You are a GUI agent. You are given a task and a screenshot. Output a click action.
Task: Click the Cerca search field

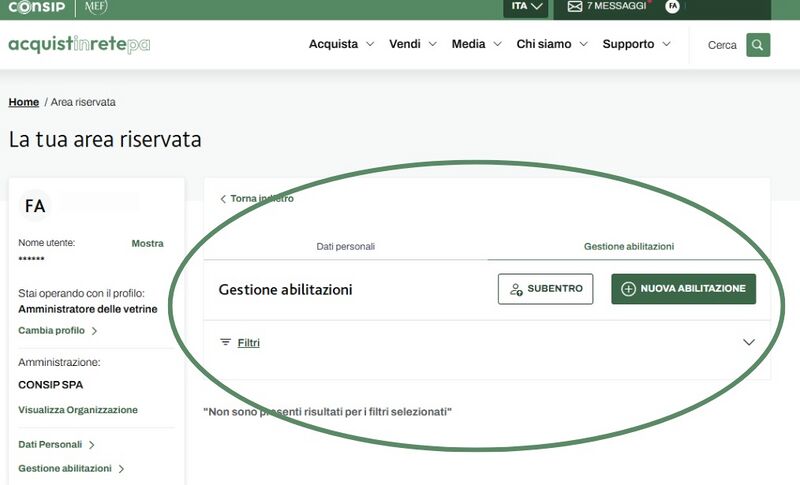point(721,45)
